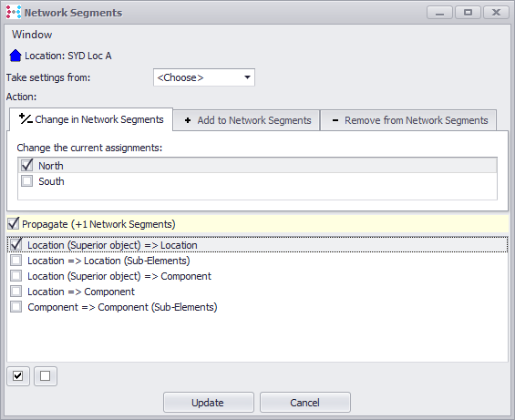Click the blue house location icon
Screen dimensions: 515x420
[15, 56]
